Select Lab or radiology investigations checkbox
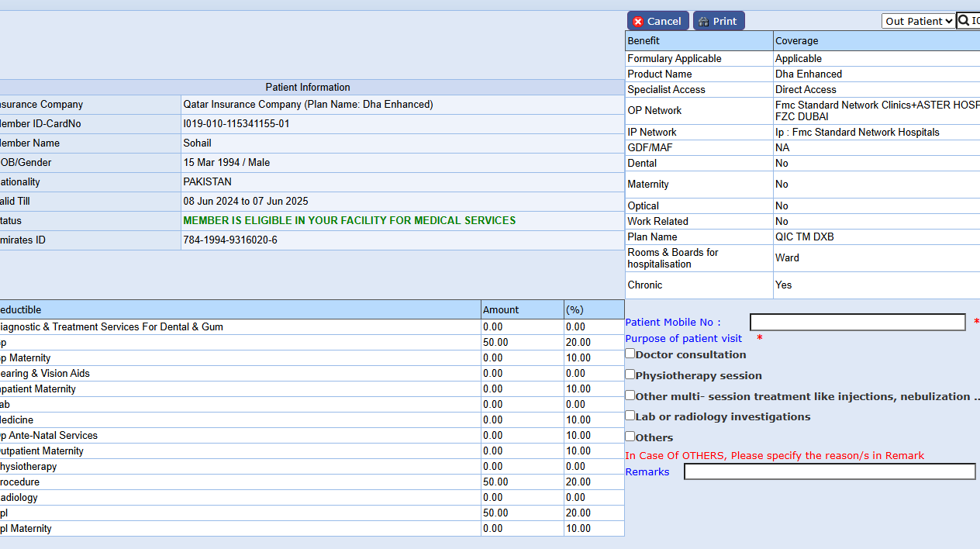The height and width of the screenshot is (549, 980). [630, 416]
